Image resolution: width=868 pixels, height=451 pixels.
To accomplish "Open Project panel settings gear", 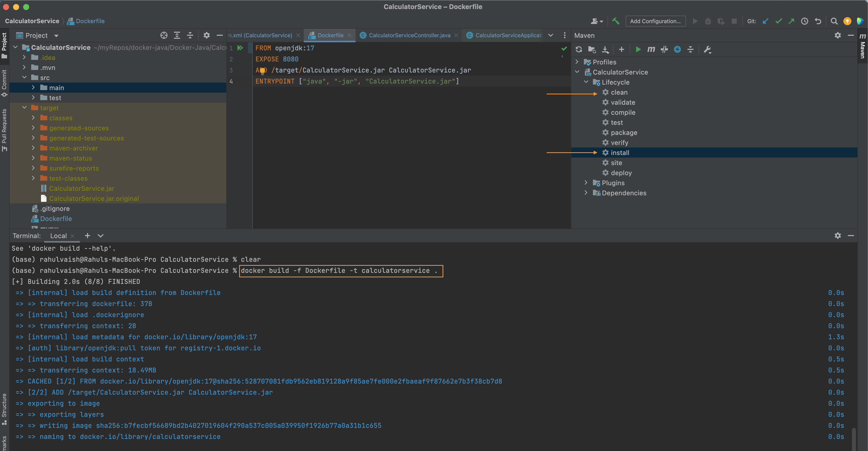I will point(206,35).
